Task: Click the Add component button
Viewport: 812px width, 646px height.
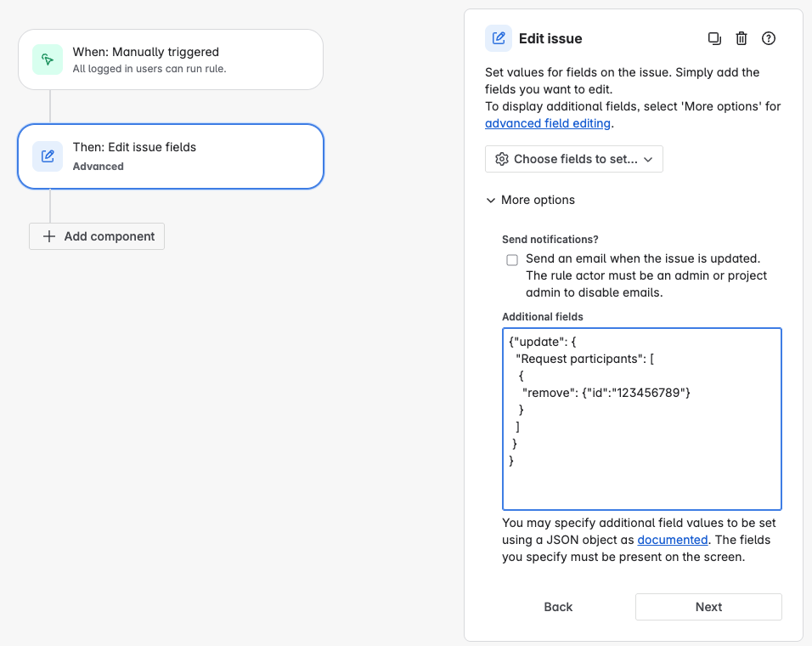Action: [x=96, y=236]
